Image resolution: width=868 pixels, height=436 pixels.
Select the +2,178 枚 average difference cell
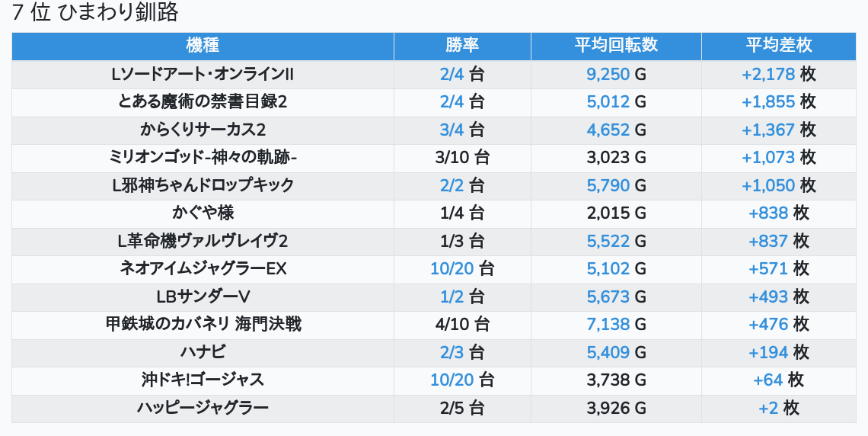click(779, 74)
